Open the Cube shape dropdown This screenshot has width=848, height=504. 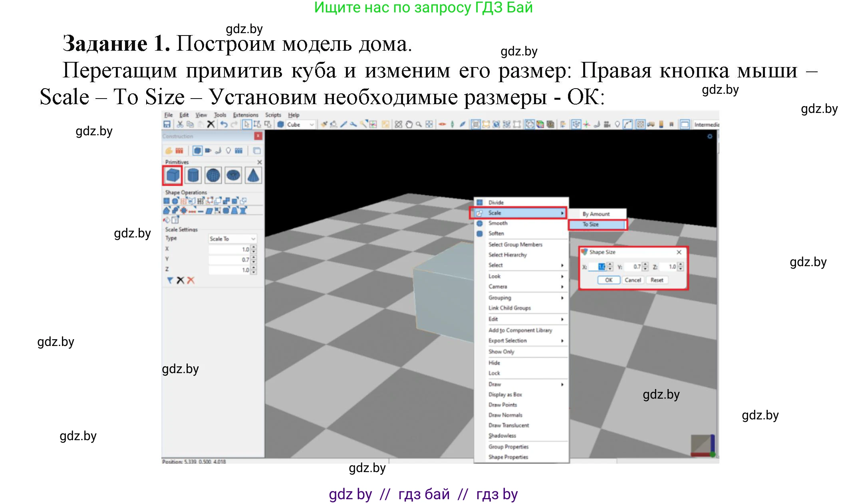[x=312, y=125]
